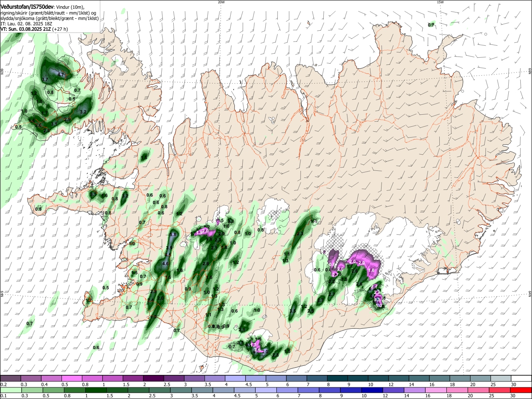
Task: Select the bright pink 0.5 snow legend swatch
Action: [72, 379]
